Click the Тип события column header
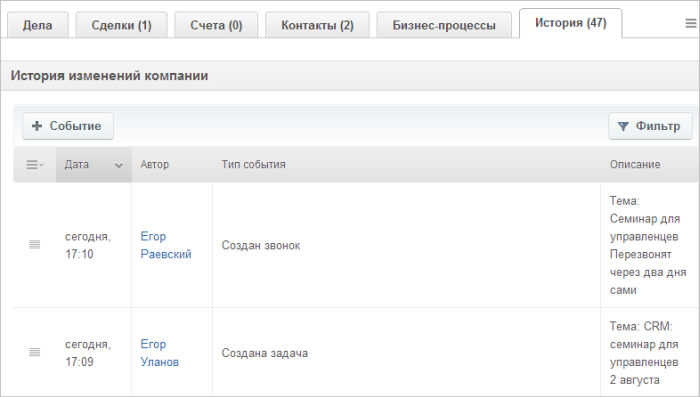Viewport: 700px width, 397px height. [253, 164]
